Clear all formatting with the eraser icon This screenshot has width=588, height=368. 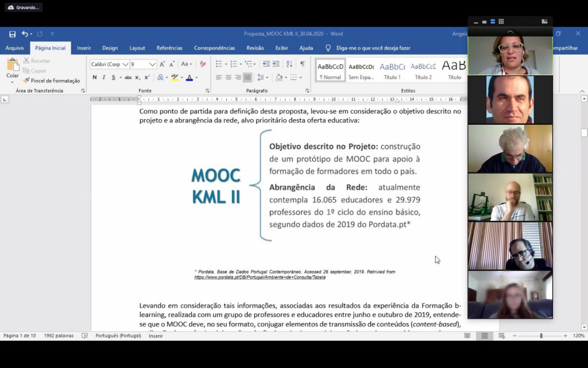click(x=203, y=64)
